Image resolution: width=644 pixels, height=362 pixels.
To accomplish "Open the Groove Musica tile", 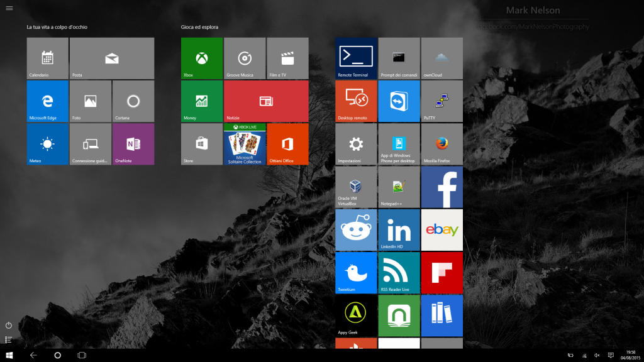I will click(x=245, y=58).
